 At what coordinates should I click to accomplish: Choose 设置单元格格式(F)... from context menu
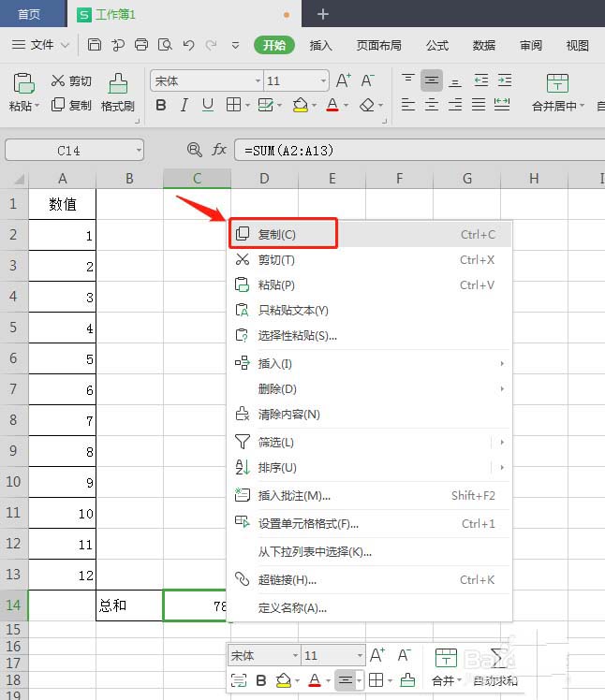pyautogui.click(x=308, y=524)
